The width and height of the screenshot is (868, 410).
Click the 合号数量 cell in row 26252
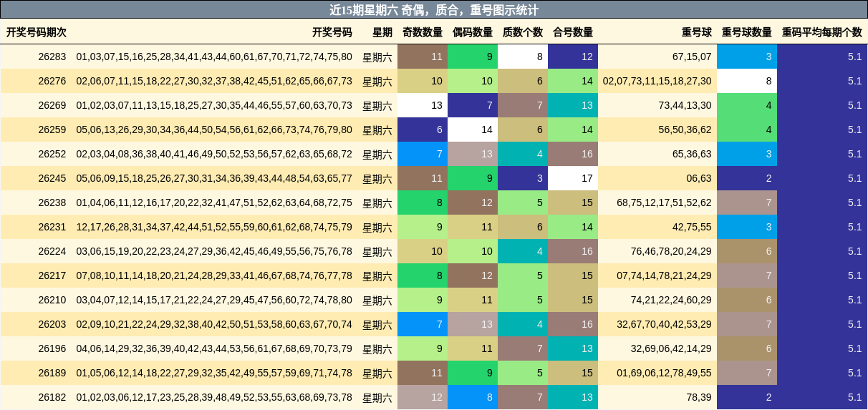pos(573,154)
